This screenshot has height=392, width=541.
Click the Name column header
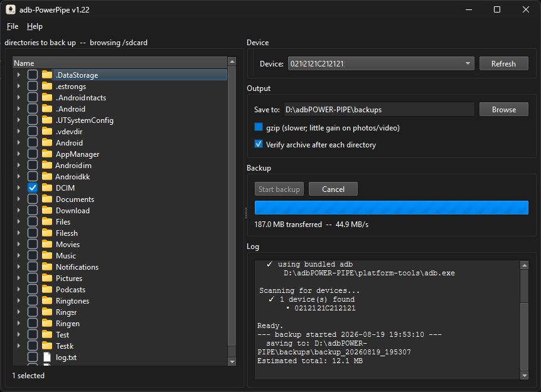120,63
